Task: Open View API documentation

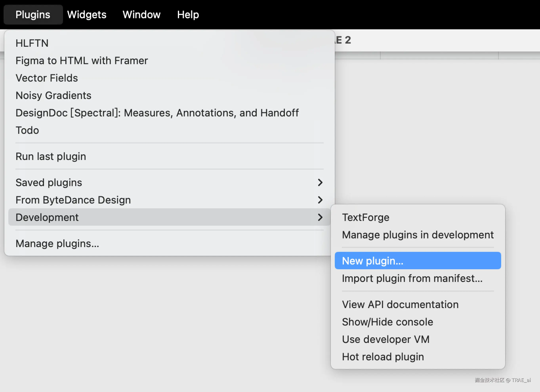Action: [x=400, y=304]
